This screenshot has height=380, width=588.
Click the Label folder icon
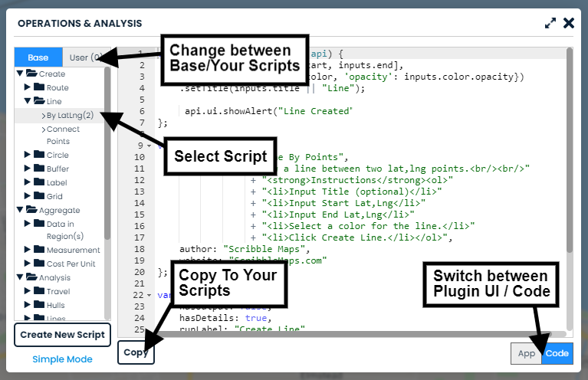39,182
